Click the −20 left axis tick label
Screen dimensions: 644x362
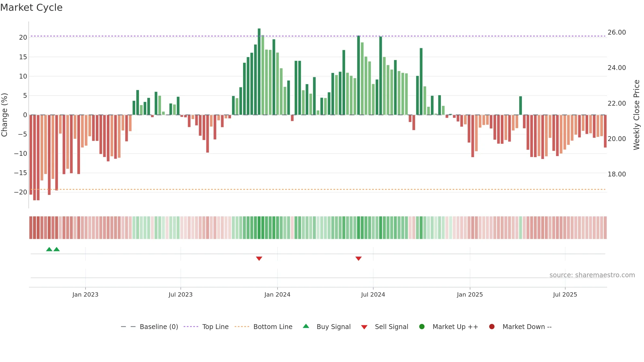pos(21,192)
